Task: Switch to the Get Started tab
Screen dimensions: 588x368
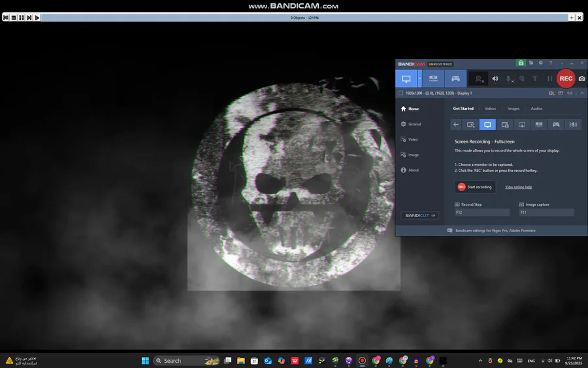Action: (463, 109)
